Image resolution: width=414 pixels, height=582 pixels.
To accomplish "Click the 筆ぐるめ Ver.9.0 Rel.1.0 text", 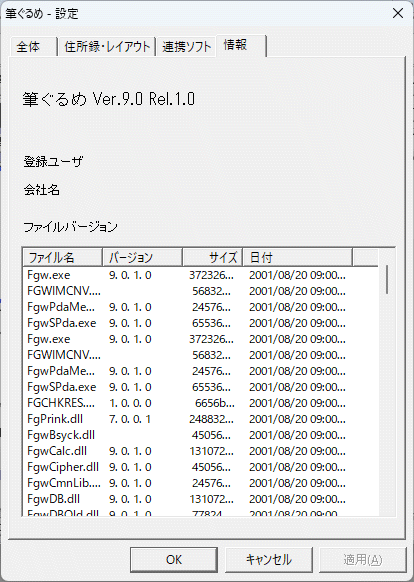I will pyautogui.click(x=109, y=99).
